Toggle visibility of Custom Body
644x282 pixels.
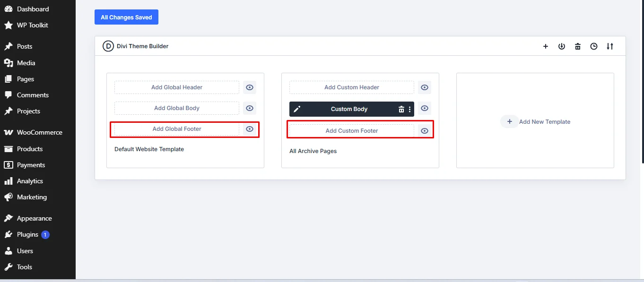point(425,108)
